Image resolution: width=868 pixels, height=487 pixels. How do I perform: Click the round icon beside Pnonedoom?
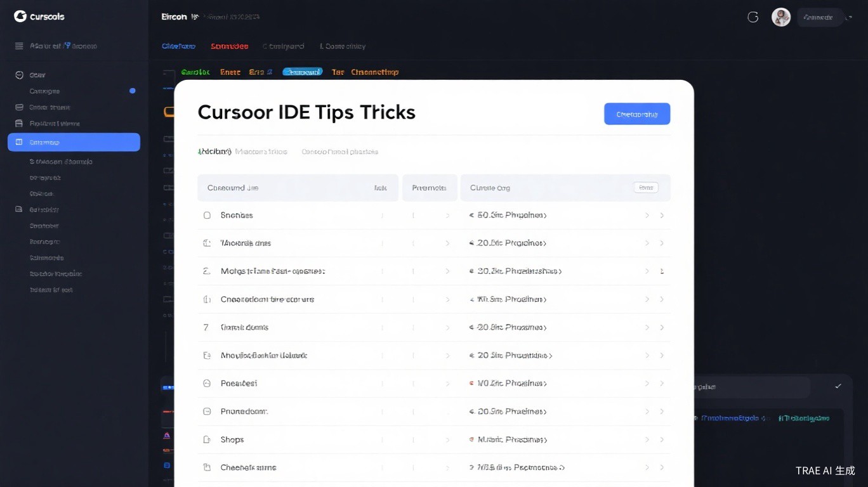click(x=206, y=412)
